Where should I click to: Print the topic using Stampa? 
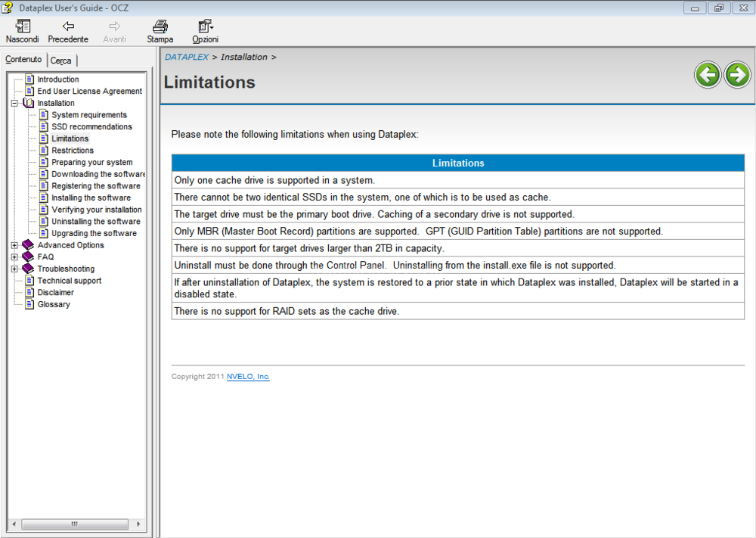pyautogui.click(x=160, y=31)
